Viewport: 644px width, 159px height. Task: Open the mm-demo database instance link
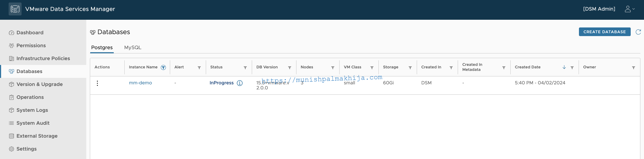tap(140, 83)
